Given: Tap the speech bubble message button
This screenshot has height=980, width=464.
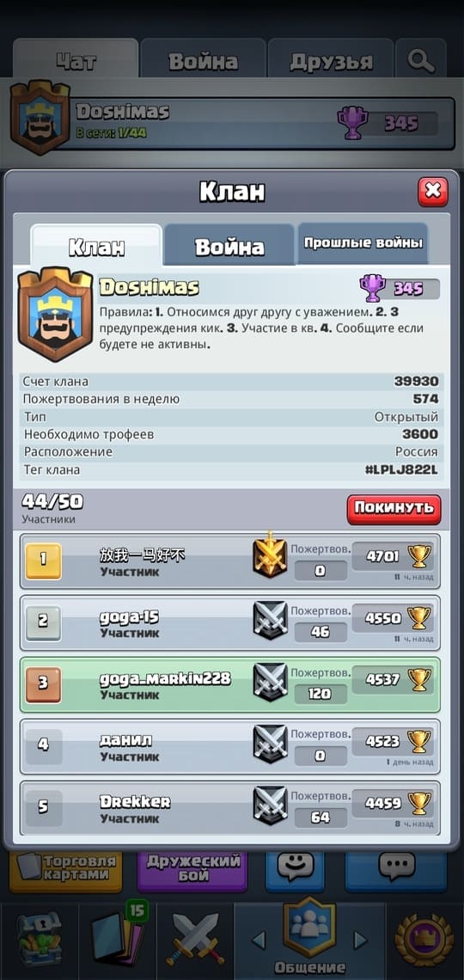Looking at the screenshot, I should pos(397,869).
